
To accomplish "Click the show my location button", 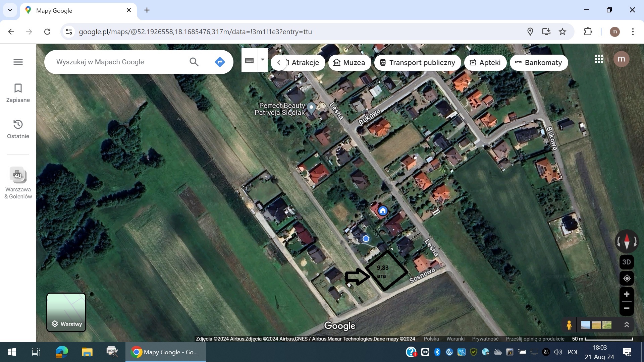I will tap(627, 279).
